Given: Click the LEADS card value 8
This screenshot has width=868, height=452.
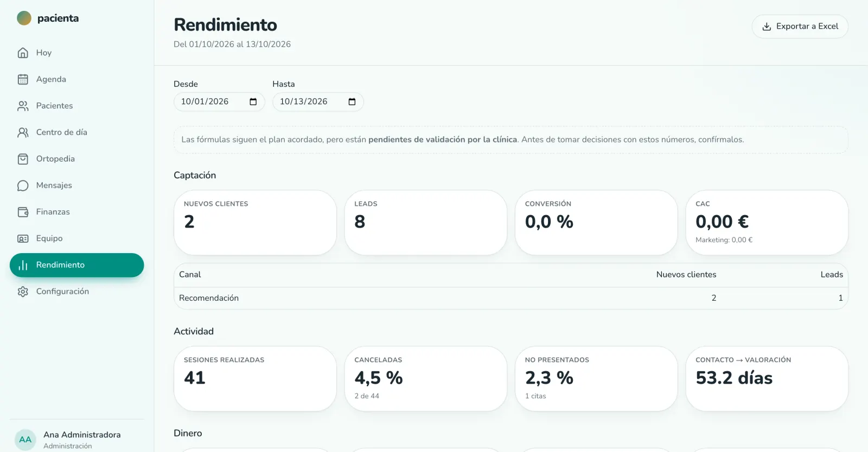Looking at the screenshot, I should (x=360, y=222).
